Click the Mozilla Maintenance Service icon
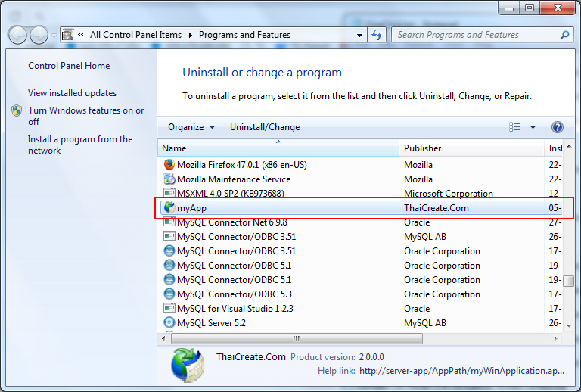Screen dimensions: 581x392 click(169, 179)
